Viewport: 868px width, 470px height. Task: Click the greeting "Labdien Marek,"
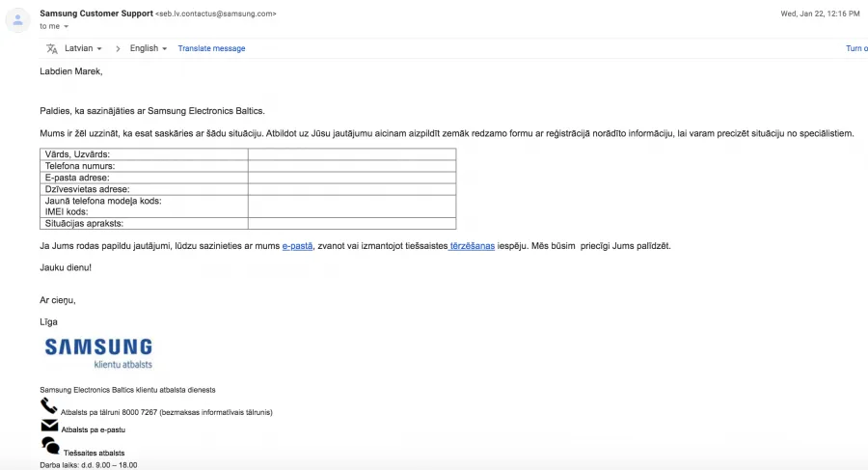click(x=70, y=71)
